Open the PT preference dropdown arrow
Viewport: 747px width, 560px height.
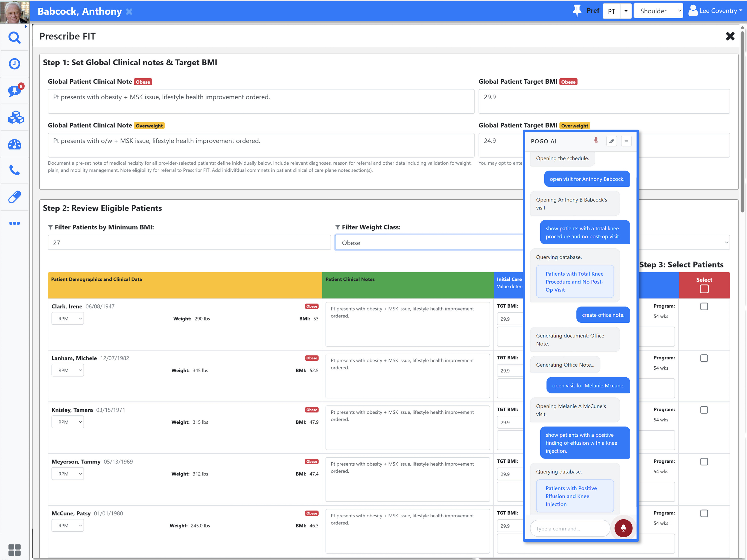point(626,11)
